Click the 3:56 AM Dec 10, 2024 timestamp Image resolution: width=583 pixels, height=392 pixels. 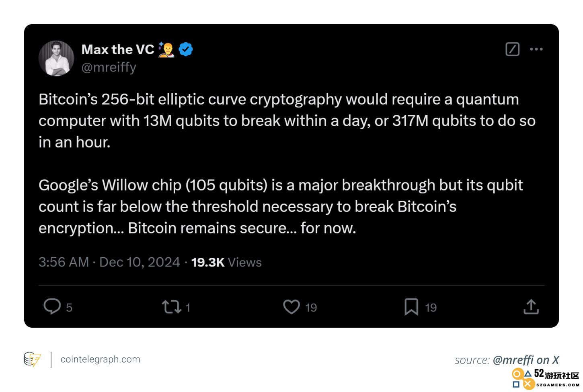pyautogui.click(x=109, y=262)
